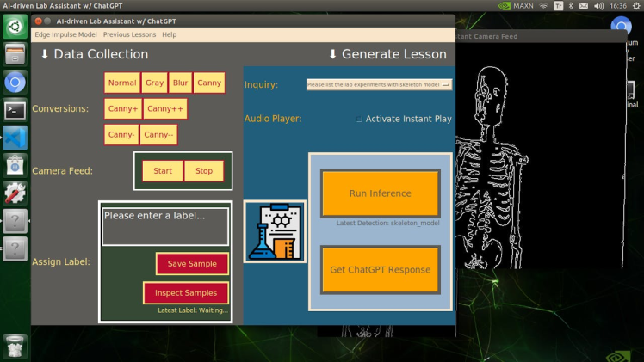Screen dimensions: 644x362
Task: Apply the Canny conversion
Action: pos(209,83)
